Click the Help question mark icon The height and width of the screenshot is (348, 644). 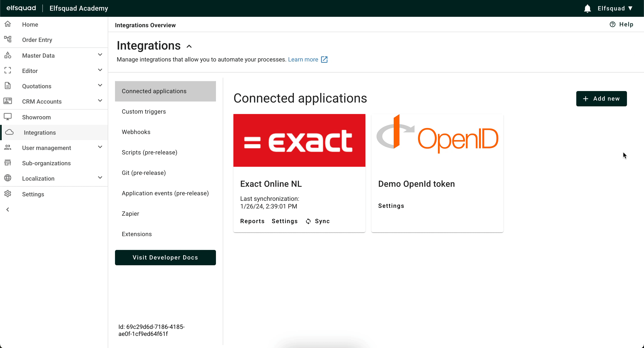[612, 24]
